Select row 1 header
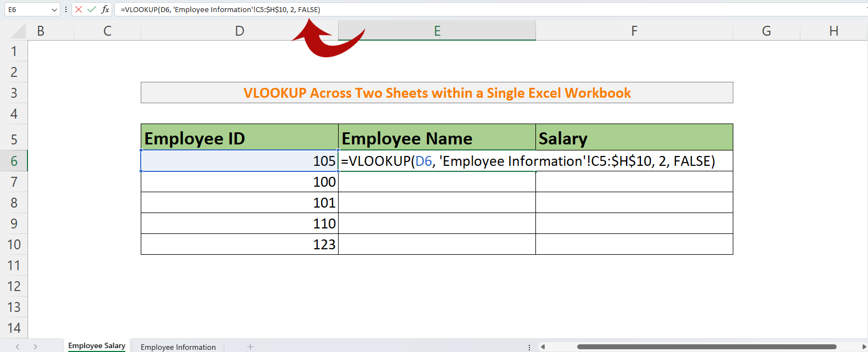This screenshot has height=352, width=868. pos(14,51)
